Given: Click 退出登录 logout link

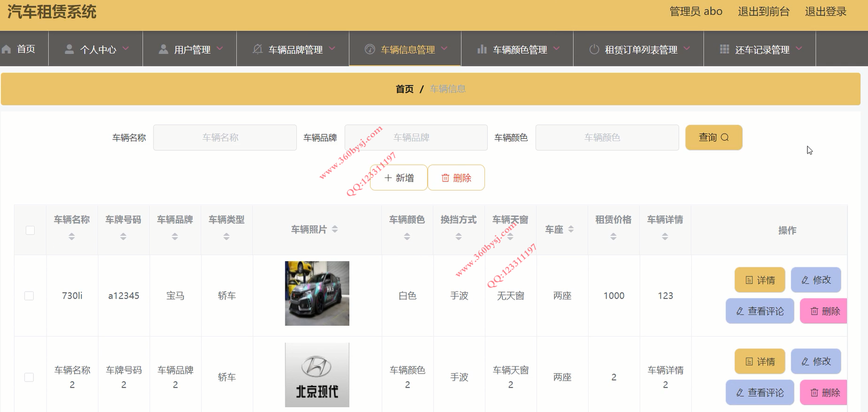Looking at the screenshot, I should click(826, 11).
